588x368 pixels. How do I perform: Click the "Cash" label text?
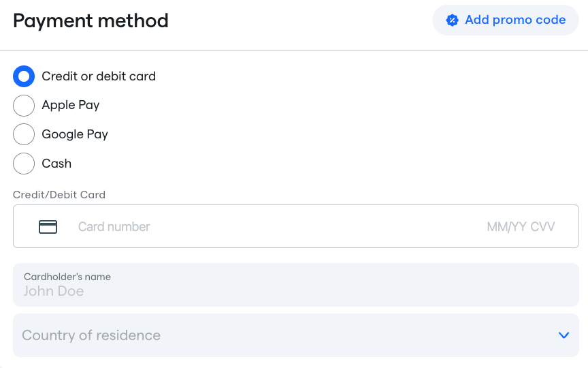click(56, 164)
